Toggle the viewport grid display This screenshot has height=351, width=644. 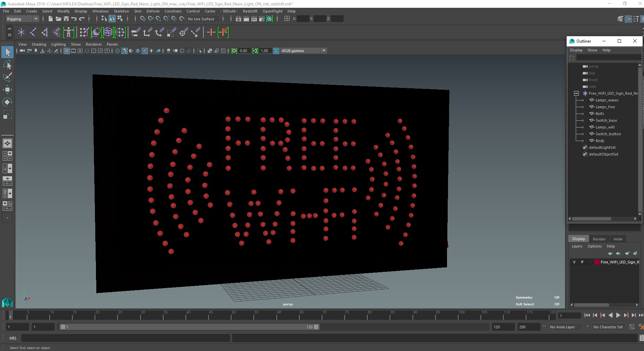[67, 51]
